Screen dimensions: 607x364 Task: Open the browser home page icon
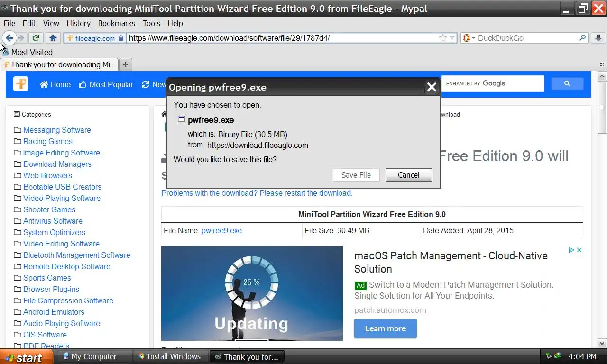(53, 38)
